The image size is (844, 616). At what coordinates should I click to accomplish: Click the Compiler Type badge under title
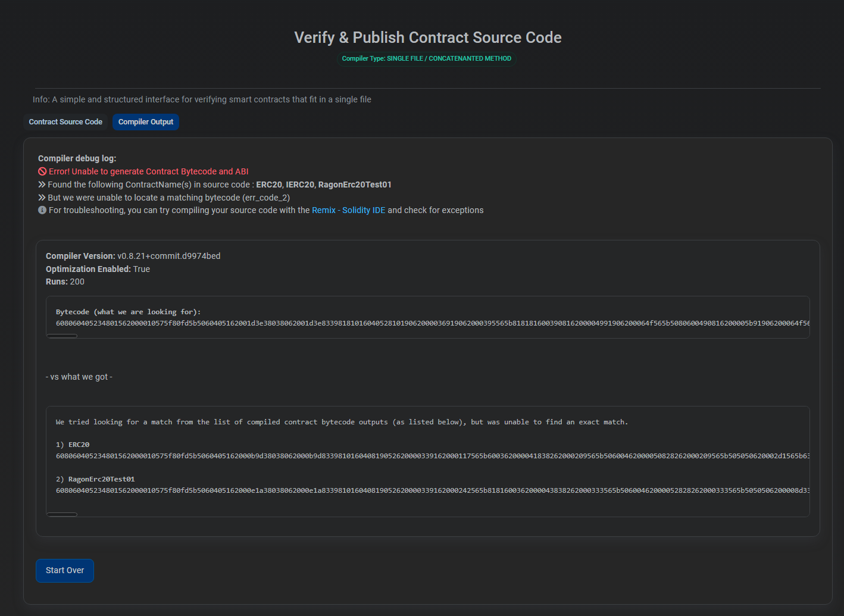(426, 58)
